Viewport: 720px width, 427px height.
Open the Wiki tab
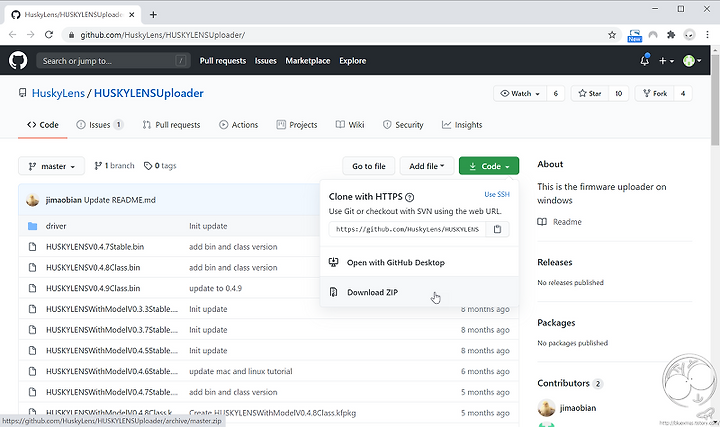[x=350, y=124]
